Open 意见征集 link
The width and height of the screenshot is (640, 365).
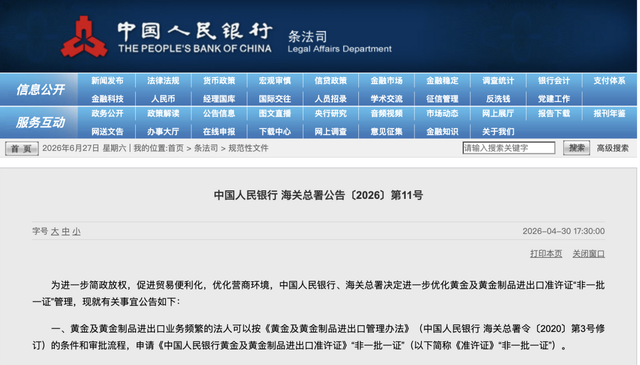tap(387, 131)
